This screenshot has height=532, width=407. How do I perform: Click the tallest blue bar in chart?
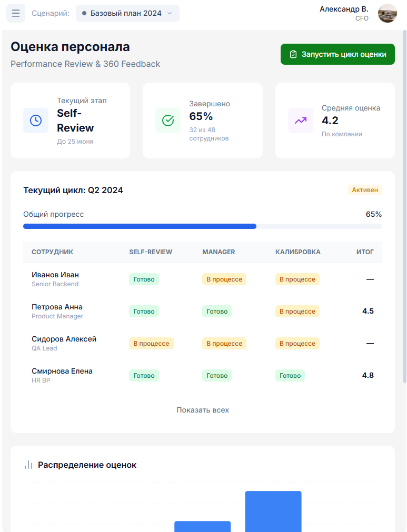[x=273, y=511]
